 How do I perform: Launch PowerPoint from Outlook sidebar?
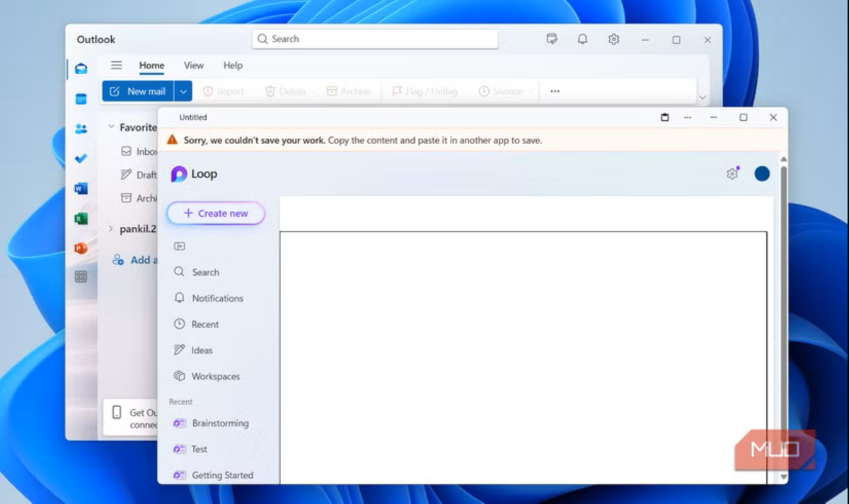coord(81,248)
